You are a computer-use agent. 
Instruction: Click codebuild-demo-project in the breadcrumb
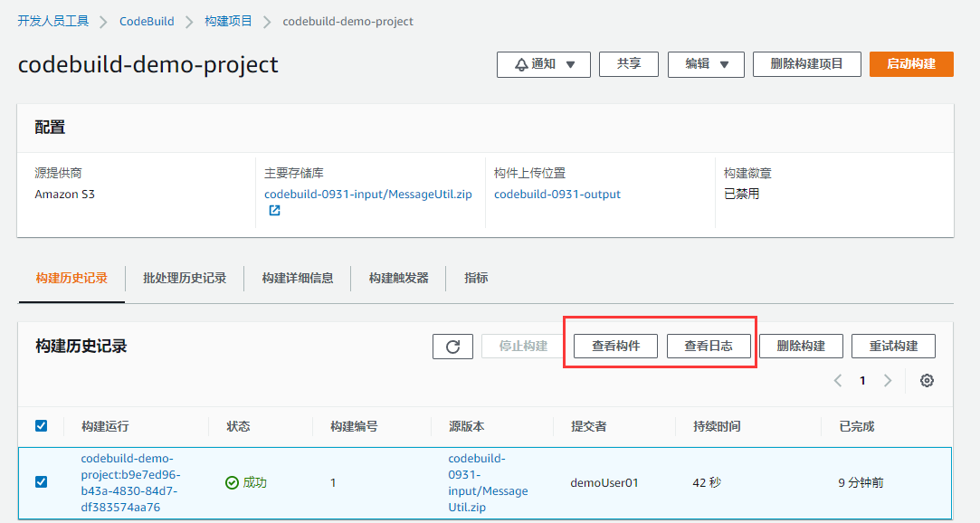pyautogui.click(x=348, y=21)
